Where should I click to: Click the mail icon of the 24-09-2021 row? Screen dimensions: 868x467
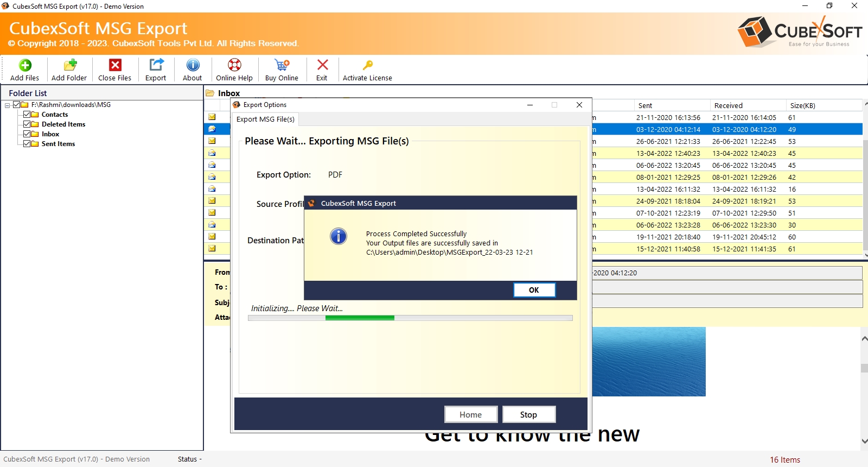[x=212, y=201]
